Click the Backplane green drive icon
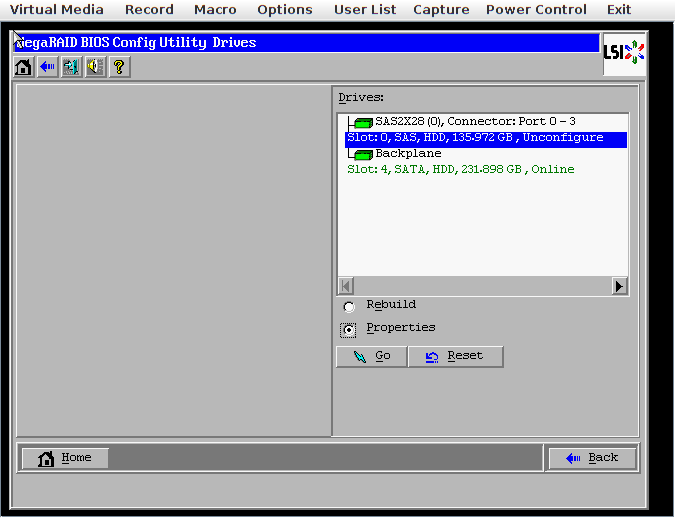 tap(363, 155)
